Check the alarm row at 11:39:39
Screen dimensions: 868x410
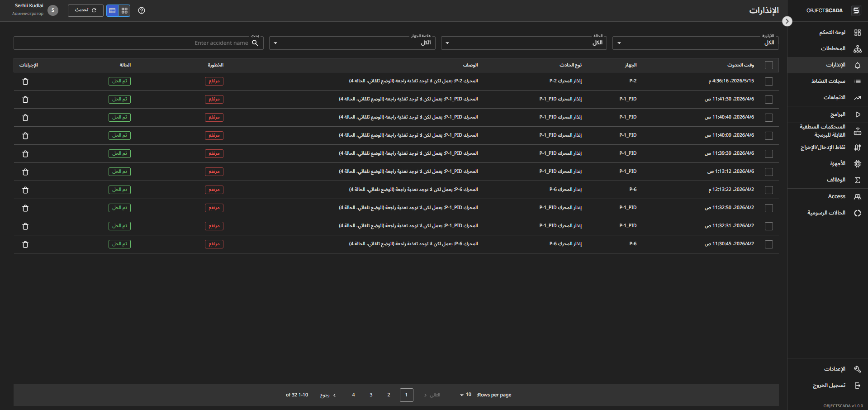(x=768, y=154)
